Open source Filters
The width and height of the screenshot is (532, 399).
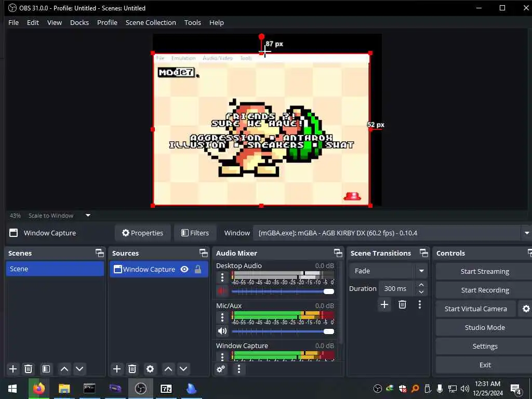tap(195, 233)
